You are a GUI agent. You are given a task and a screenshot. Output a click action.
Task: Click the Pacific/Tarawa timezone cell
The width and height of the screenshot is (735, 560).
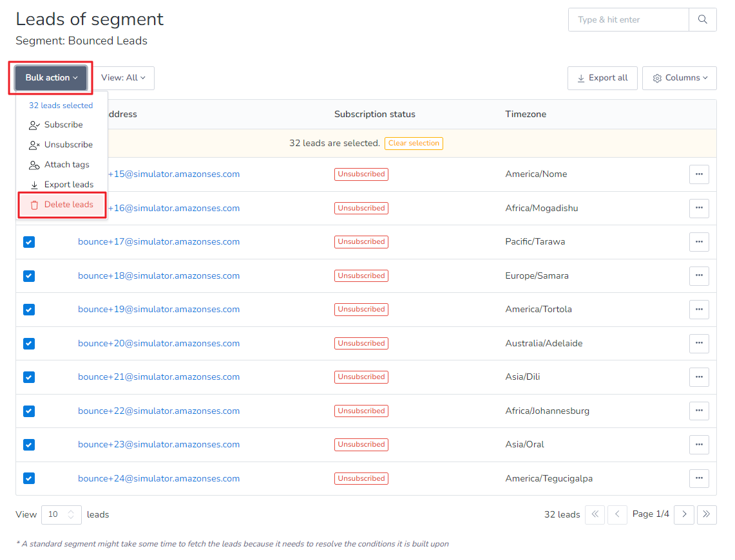[x=535, y=242]
